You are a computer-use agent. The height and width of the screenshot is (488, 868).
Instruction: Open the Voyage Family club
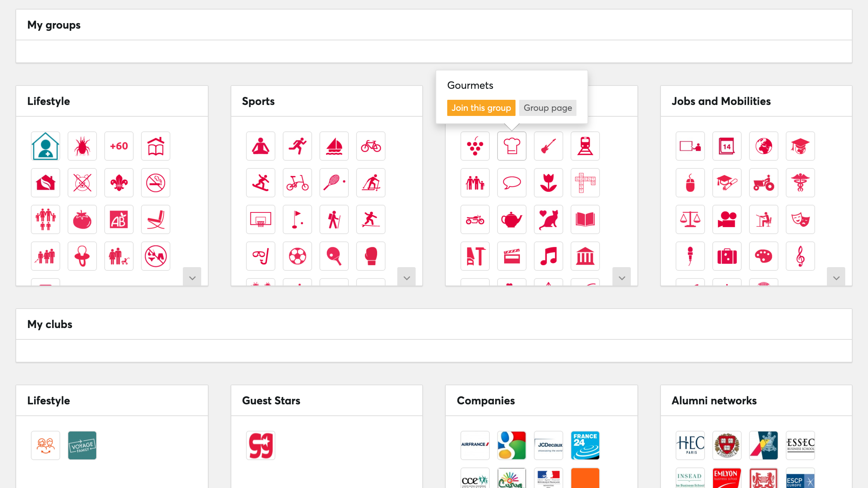(82, 445)
